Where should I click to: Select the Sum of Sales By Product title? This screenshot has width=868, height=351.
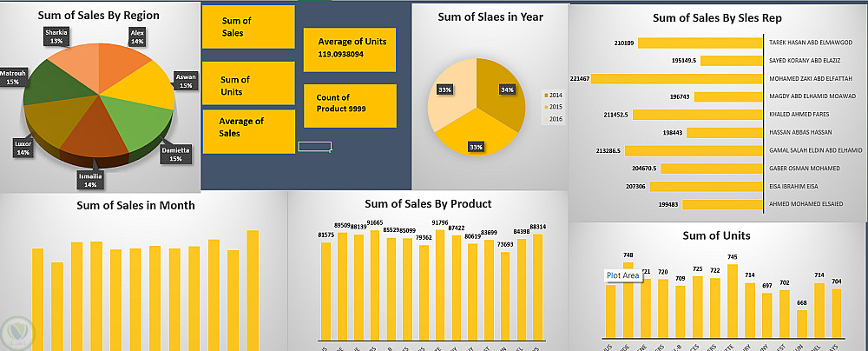[428, 203]
